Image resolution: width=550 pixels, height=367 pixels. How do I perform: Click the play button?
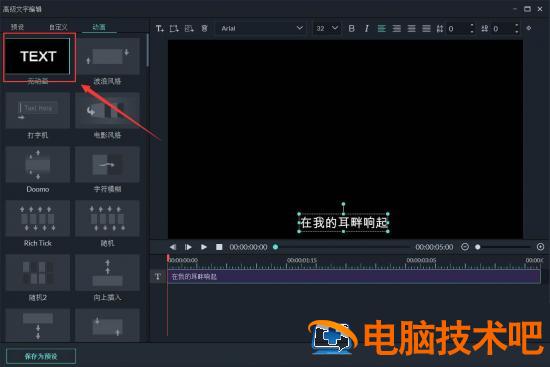click(204, 247)
